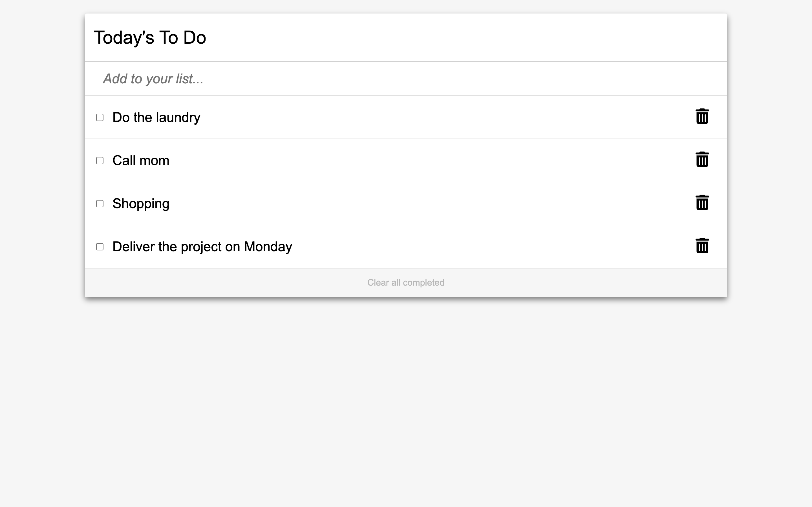
Task: Delete the Do the laundry task
Action: coord(702,117)
